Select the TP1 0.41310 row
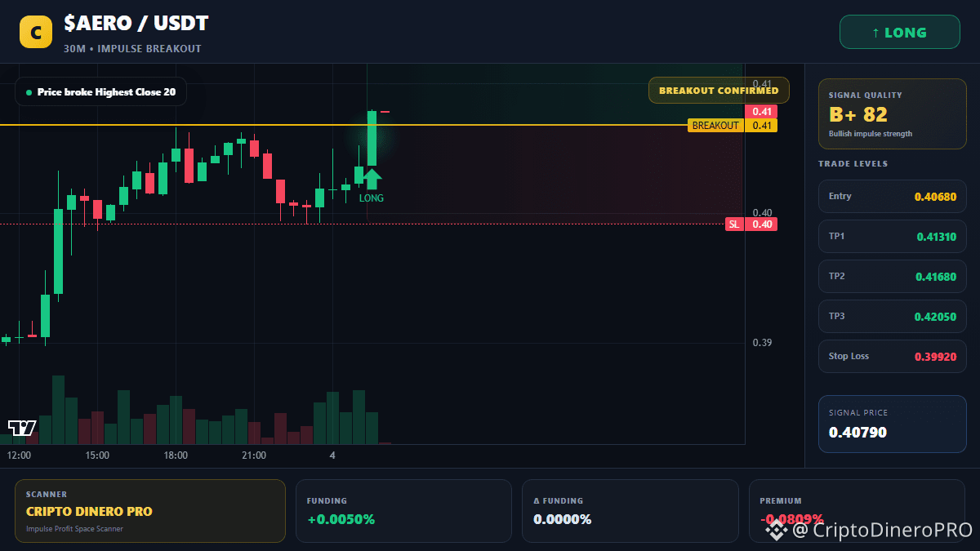980x551 pixels. (892, 236)
